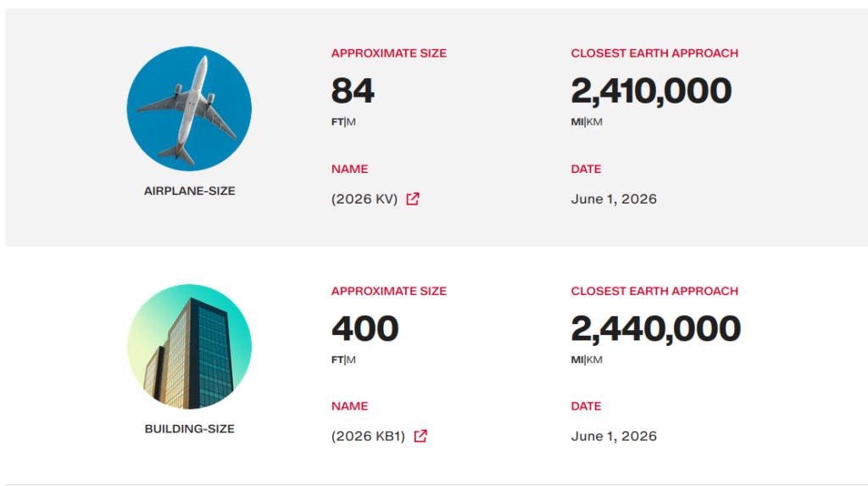
Task: Click June 1, 2026 date for 2026 KV
Action: [x=614, y=199]
